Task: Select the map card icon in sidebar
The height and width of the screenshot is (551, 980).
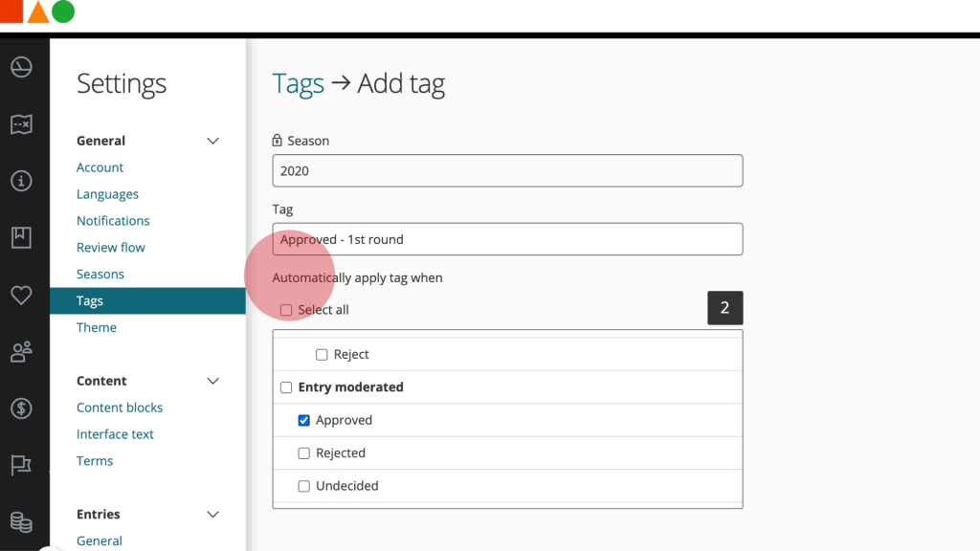Action: click(21, 123)
